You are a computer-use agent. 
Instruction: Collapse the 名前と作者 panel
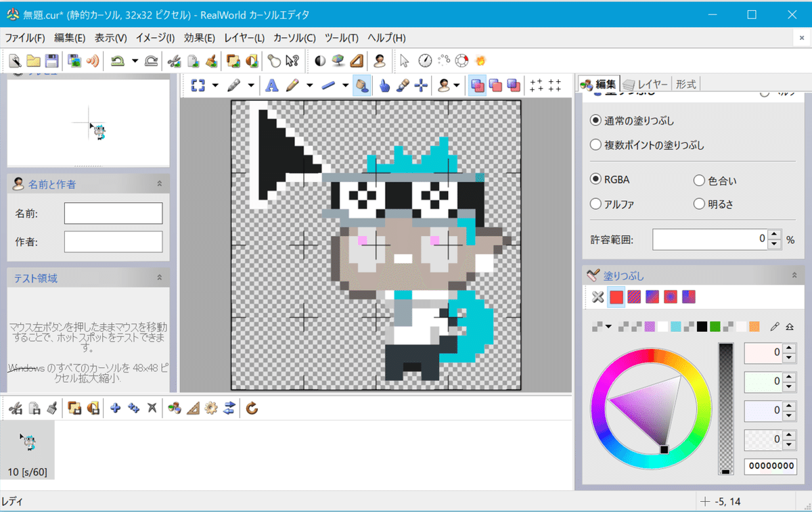coord(160,183)
